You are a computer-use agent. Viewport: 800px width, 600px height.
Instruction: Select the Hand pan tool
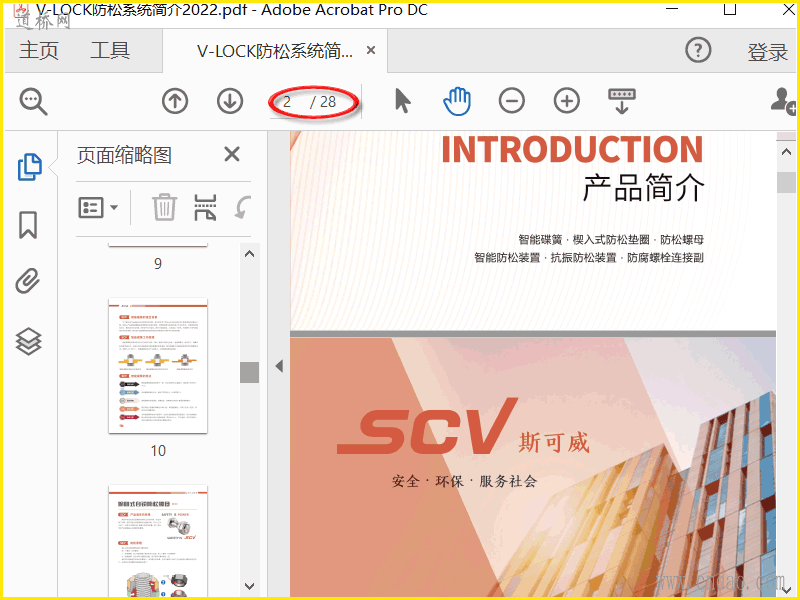tap(457, 101)
